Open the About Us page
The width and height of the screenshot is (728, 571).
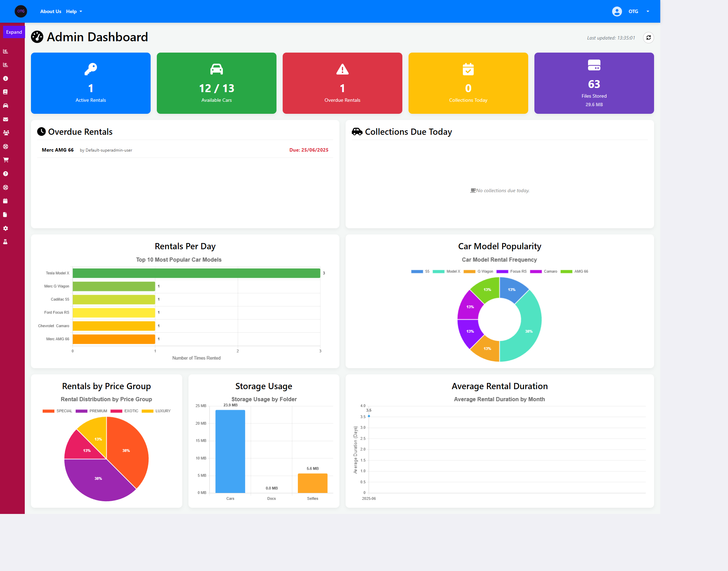[51, 11]
